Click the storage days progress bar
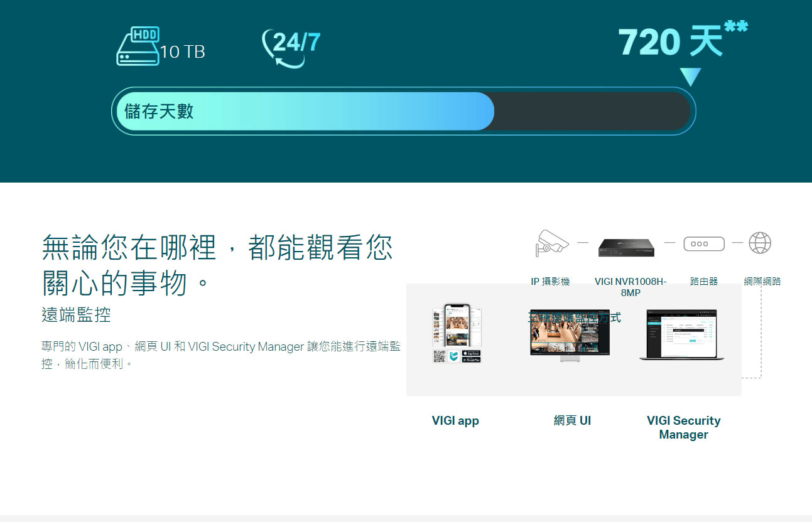 [403, 111]
